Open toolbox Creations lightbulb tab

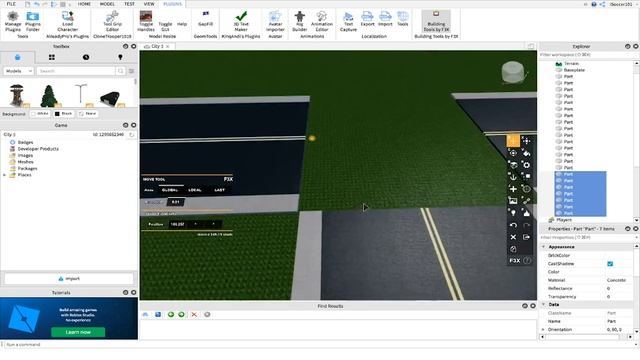[120, 58]
